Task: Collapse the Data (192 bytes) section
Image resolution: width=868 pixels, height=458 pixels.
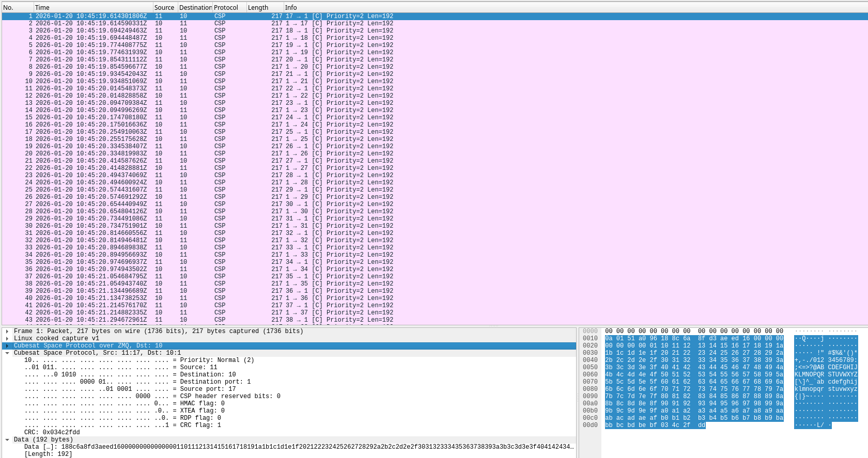Action: pyautogui.click(x=7, y=440)
